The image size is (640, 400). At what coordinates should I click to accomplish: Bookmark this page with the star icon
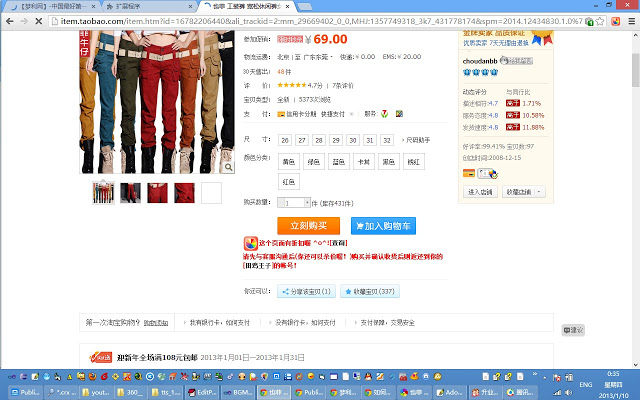[600, 21]
